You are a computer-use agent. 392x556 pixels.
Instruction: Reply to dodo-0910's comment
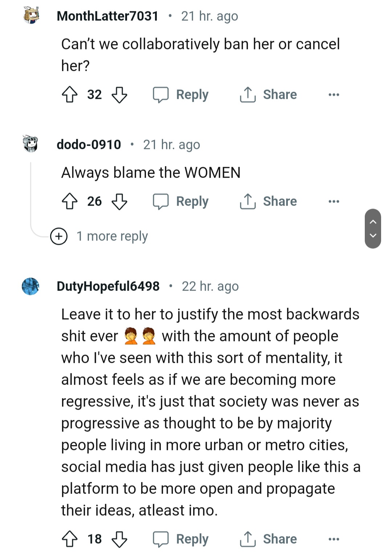(x=181, y=202)
